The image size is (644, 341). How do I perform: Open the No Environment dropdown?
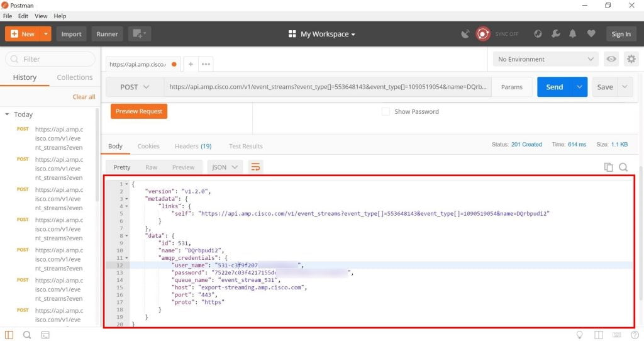click(545, 59)
